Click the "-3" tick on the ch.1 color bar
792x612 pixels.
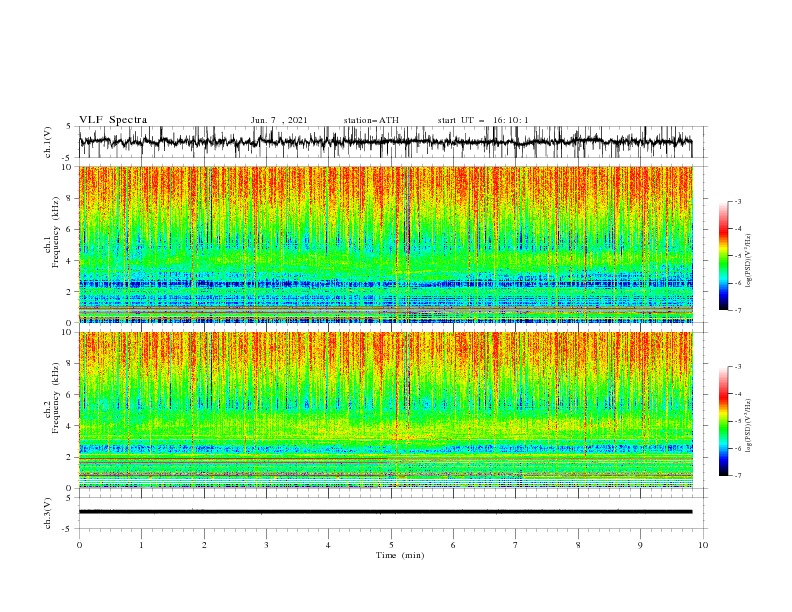(x=738, y=201)
